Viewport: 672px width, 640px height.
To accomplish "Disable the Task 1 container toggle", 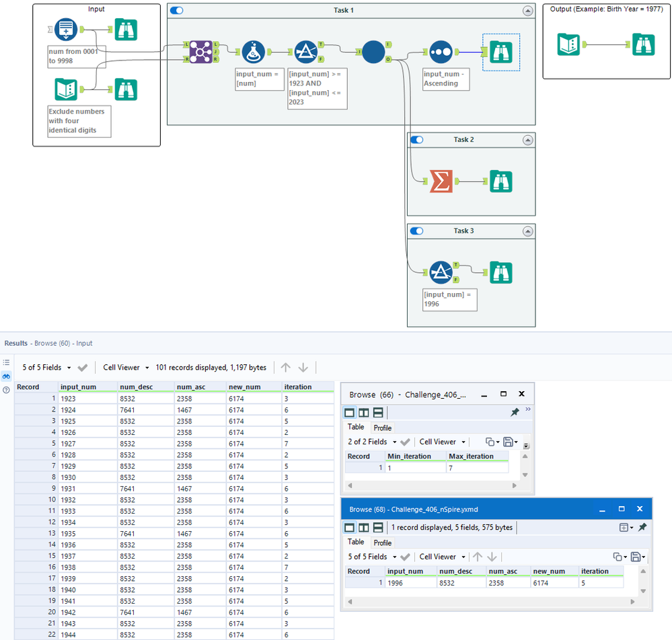I will coord(177,11).
